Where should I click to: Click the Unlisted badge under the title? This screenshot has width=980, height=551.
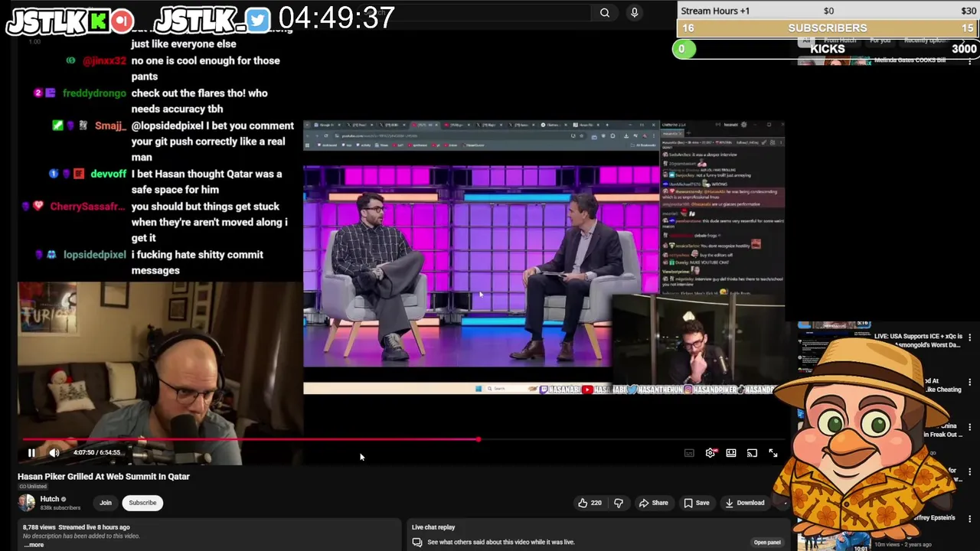(x=33, y=487)
